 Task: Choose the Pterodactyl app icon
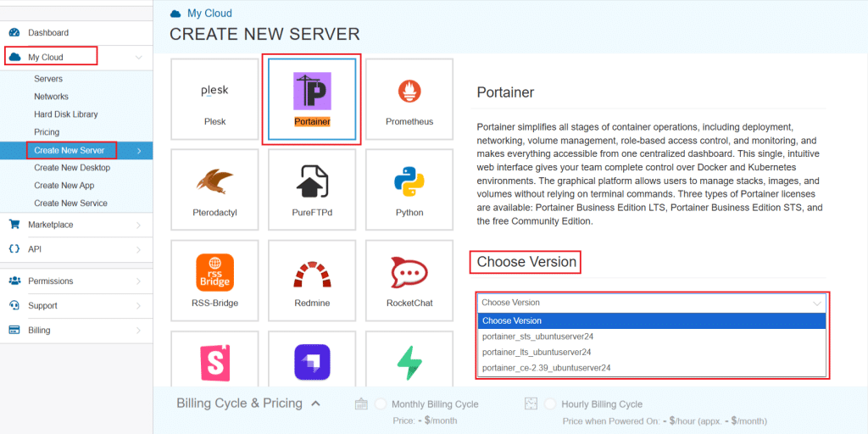coord(214,182)
